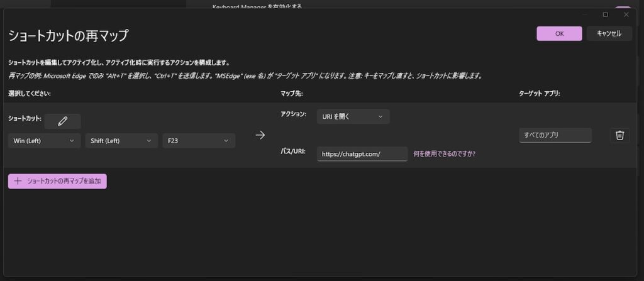Open the Win (Left) key dropdown

tap(43, 141)
